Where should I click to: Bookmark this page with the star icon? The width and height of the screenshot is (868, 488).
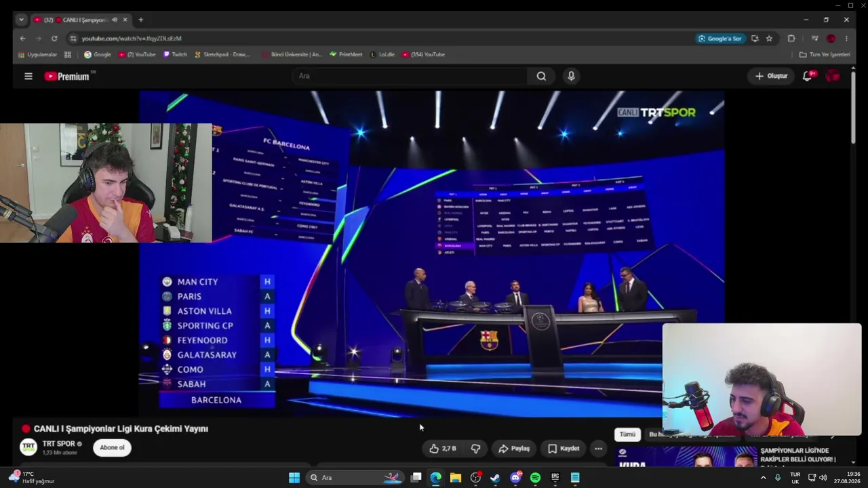(769, 39)
